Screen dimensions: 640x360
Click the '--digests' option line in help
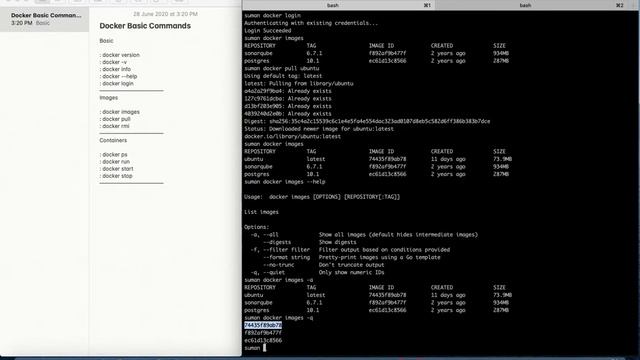point(310,242)
